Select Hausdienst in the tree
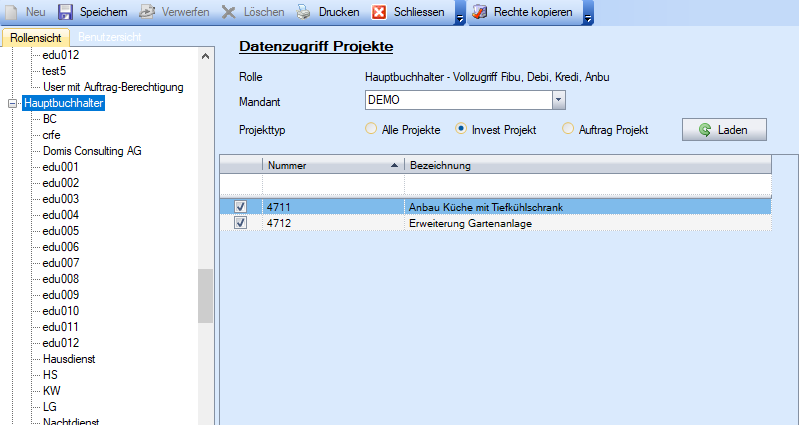This screenshot has width=799, height=425. [x=69, y=359]
